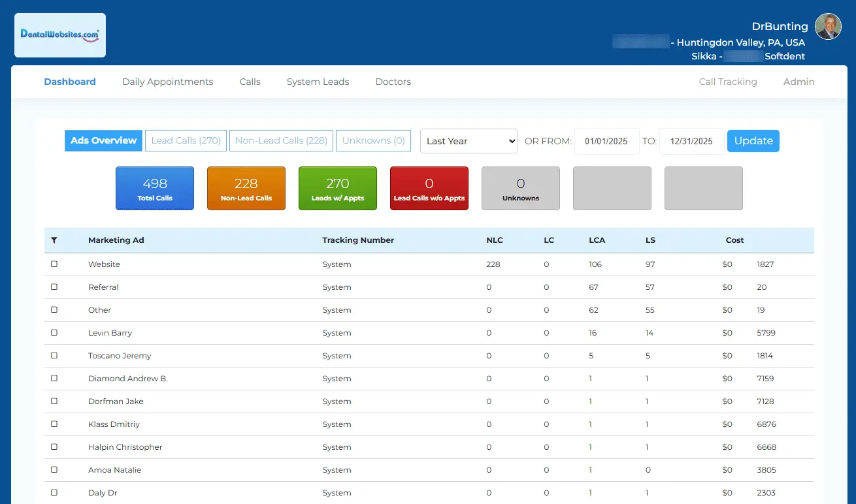Check the Website row checkbox
The image size is (856, 504).
[x=54, y=264]
